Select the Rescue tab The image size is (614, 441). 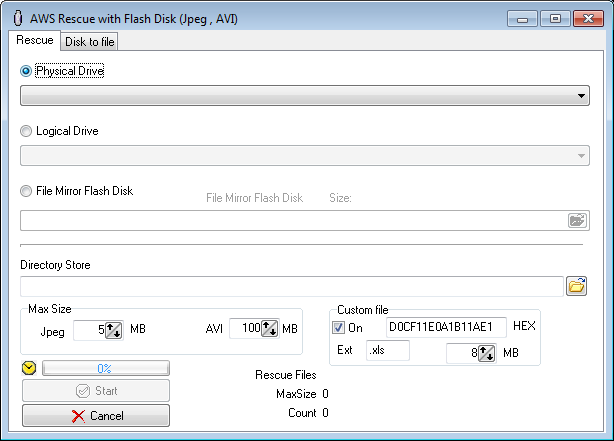coord(35,40)
